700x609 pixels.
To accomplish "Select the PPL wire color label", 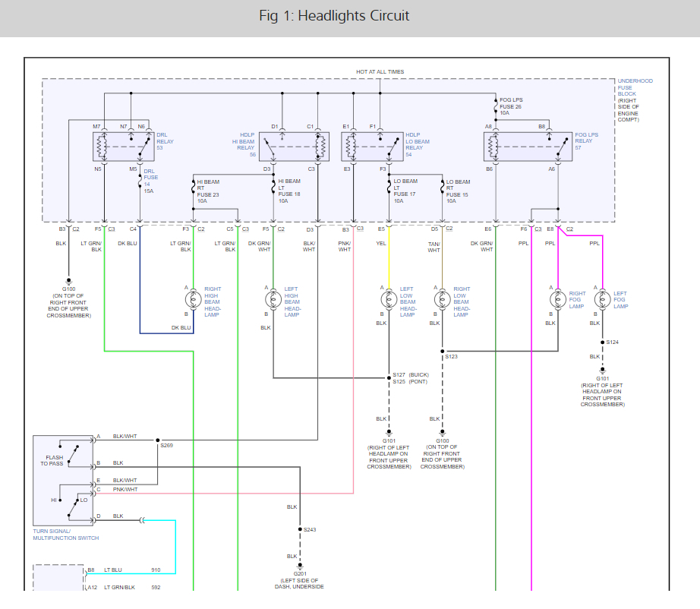I will (x=522, y=244).
